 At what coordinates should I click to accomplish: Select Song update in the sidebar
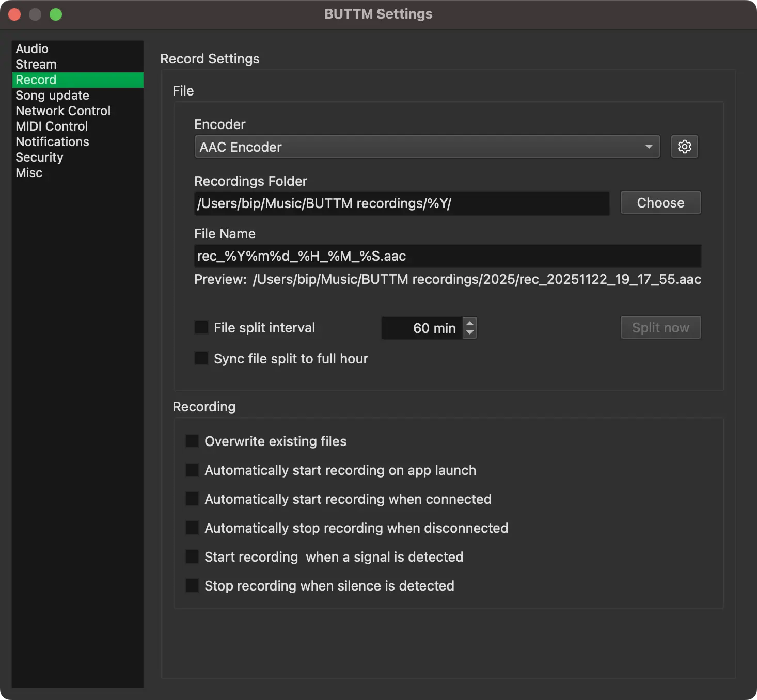pyautogui.click(x=52, y=96)
